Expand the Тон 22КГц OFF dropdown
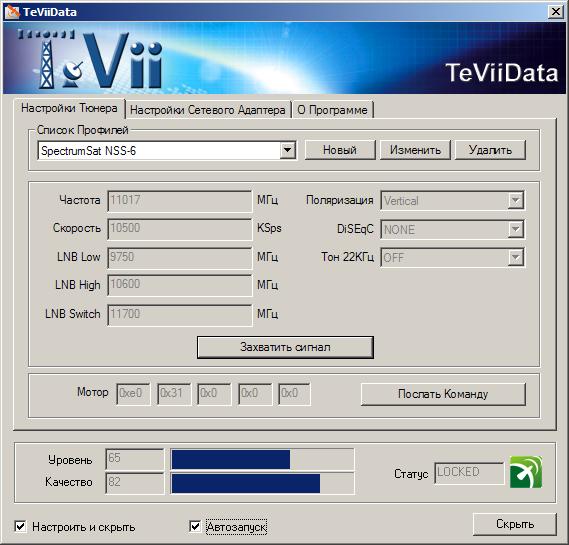The image size is (569, 545). (x=515, y=258)
